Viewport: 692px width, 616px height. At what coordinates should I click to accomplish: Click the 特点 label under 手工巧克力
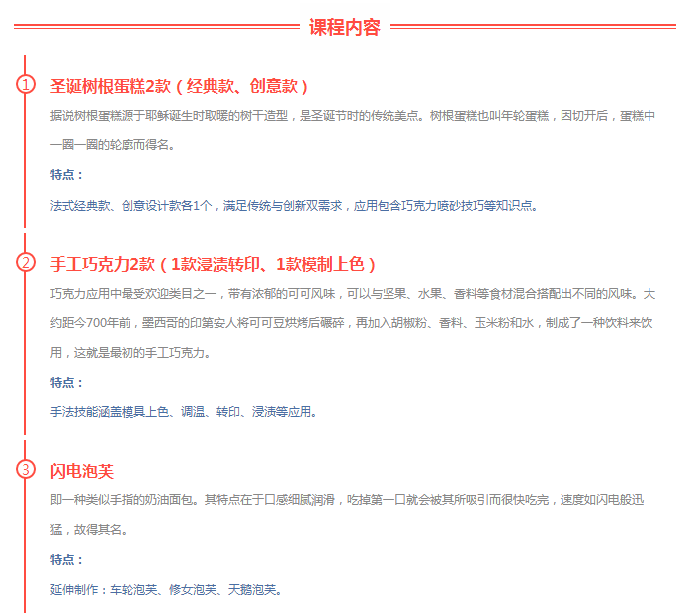coord(66,382)
